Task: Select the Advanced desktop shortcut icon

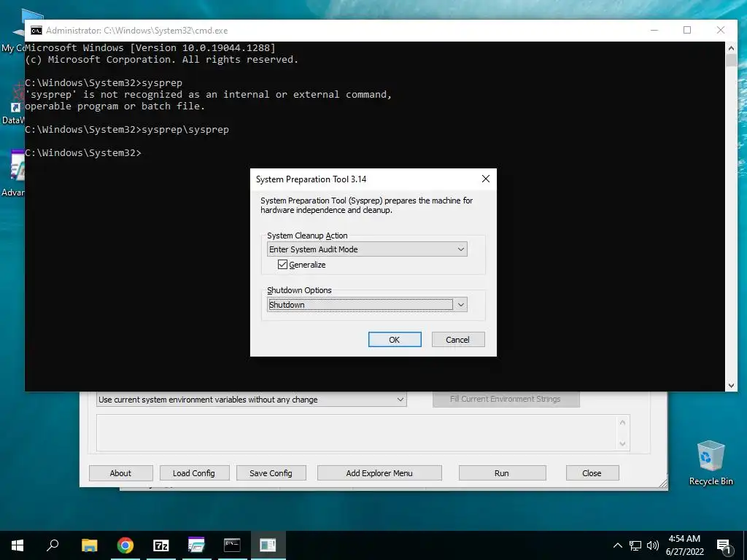Action: (x=13, y=174)
